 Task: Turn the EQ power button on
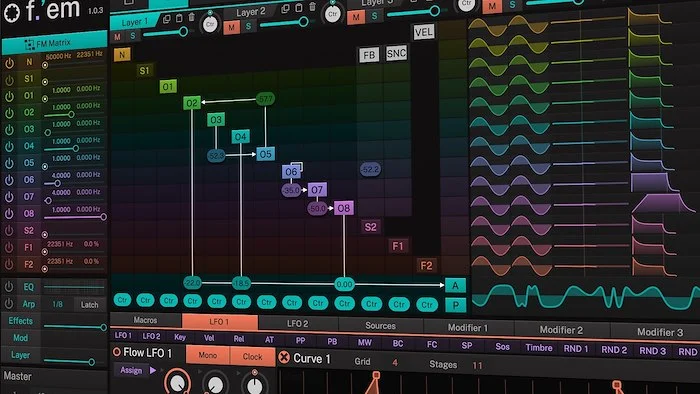tap(8, 286)
